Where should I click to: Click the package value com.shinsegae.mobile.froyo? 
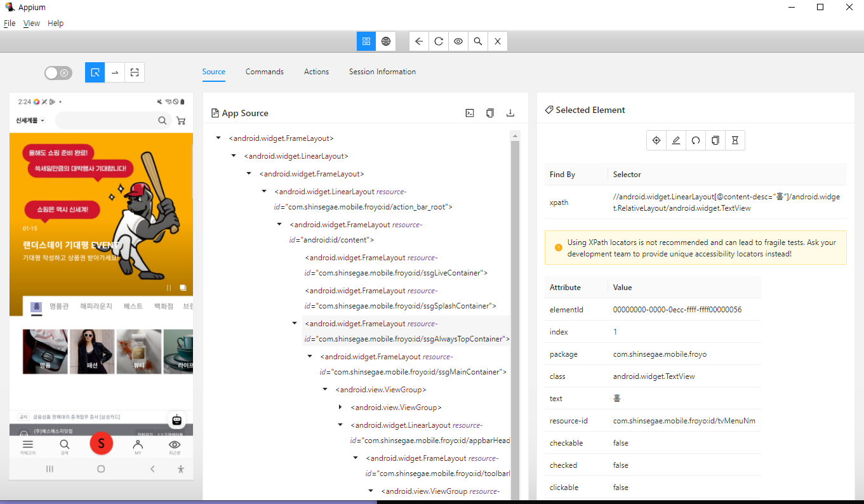[660, 354]
